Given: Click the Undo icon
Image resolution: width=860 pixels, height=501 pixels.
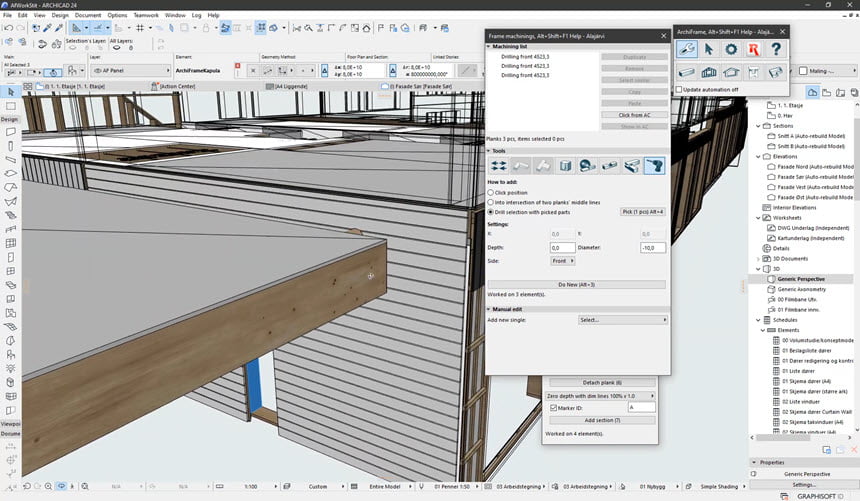Looking at the screenshot, I should pos(8,28).
